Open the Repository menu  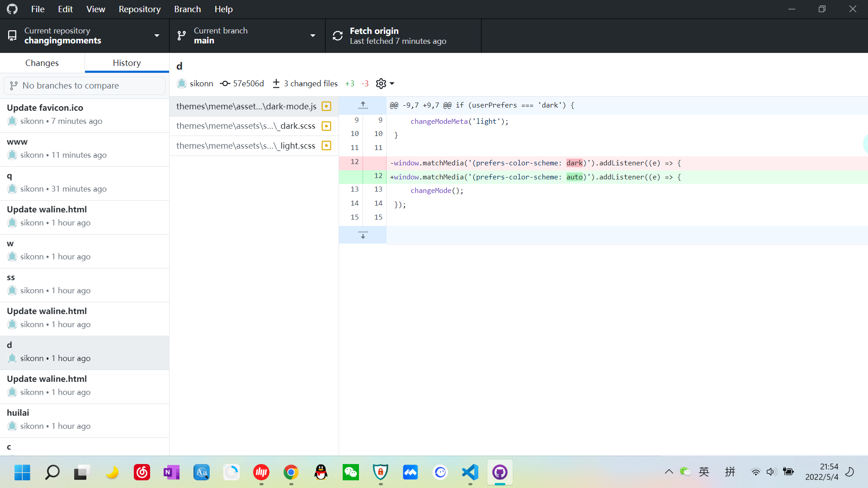click(x=139, y=9)
